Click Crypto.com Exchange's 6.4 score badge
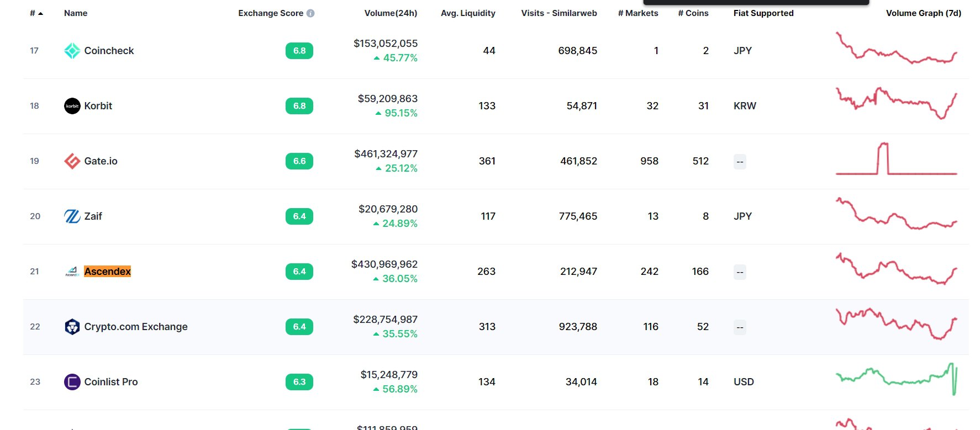The height and width of the screenshot is (430, 980). click(299, 327)
